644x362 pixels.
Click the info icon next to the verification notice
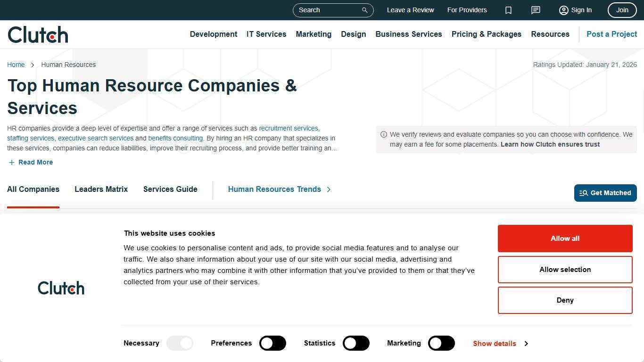click(384, 134)
